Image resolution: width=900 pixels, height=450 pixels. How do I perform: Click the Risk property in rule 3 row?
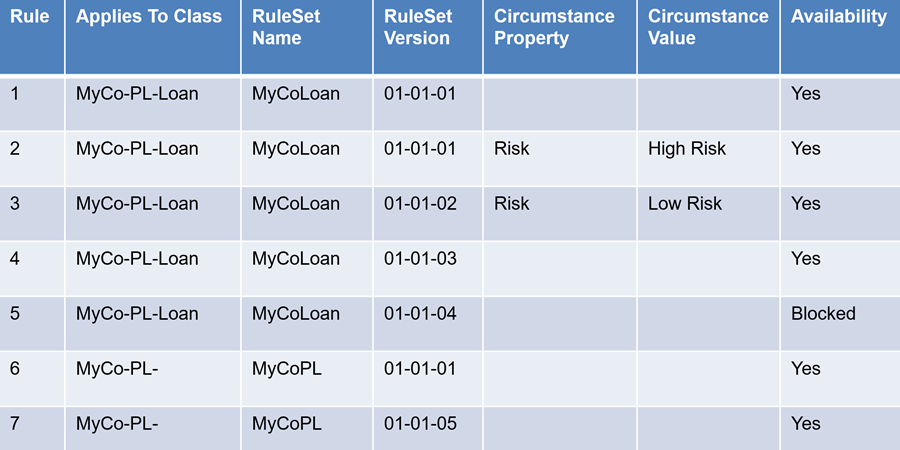pyautogui.click(x=512, y=204)
